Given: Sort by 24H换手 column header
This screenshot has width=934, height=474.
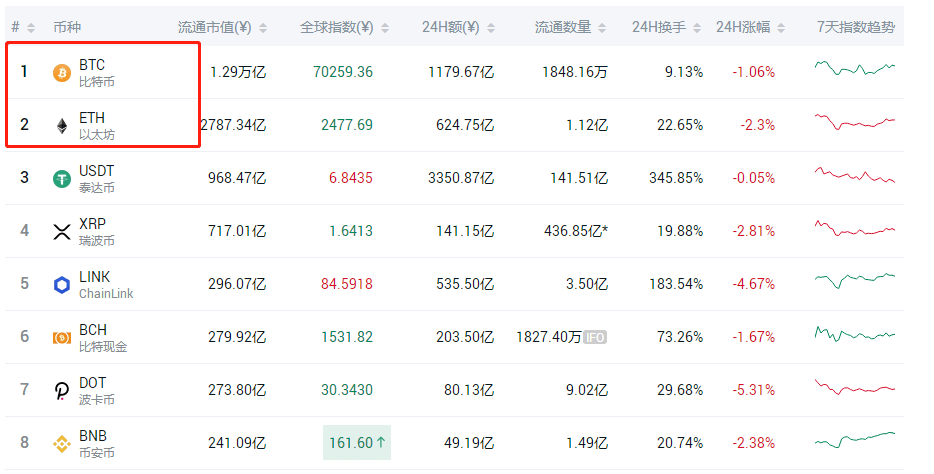Looking at the screenshot, I should [x=666, y=27].
